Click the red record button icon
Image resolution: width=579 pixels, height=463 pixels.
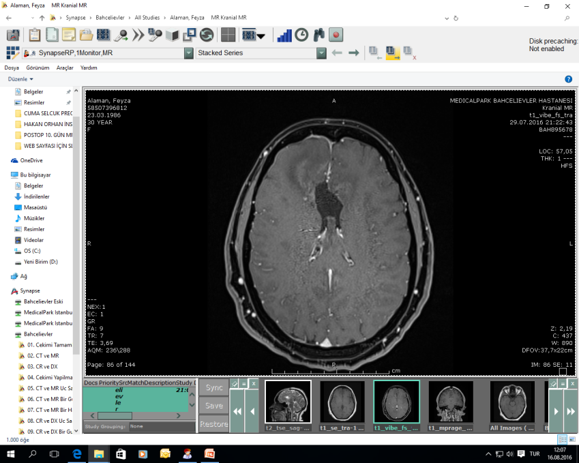pos(336,35)
